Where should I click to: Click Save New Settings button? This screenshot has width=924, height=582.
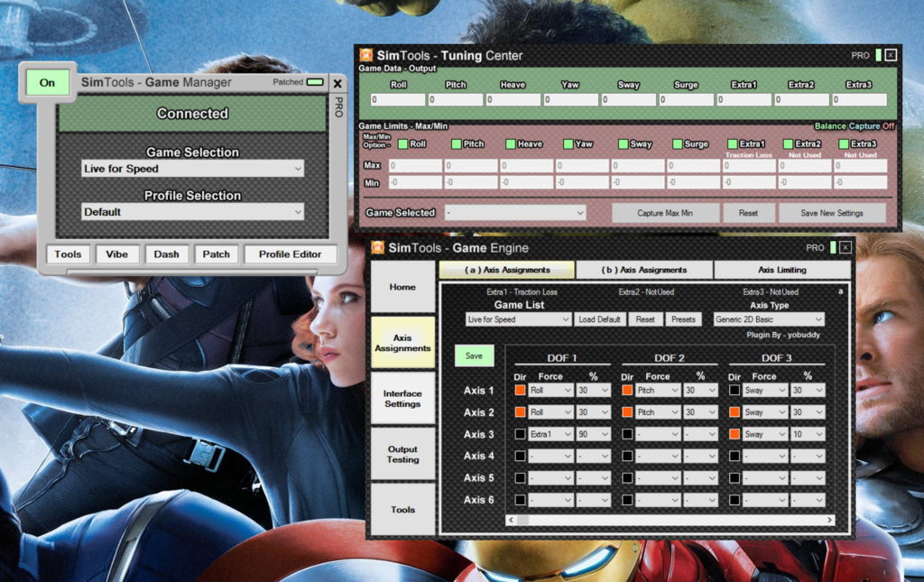coord(831,213)
